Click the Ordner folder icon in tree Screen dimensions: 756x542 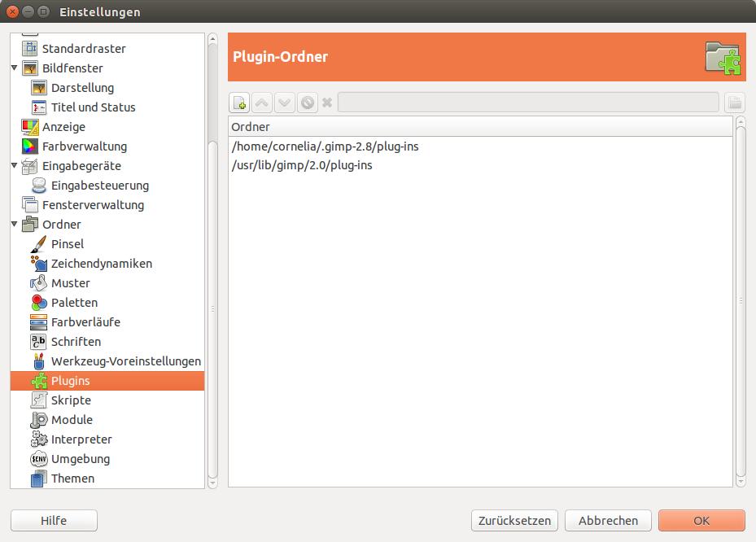(30, 225)
